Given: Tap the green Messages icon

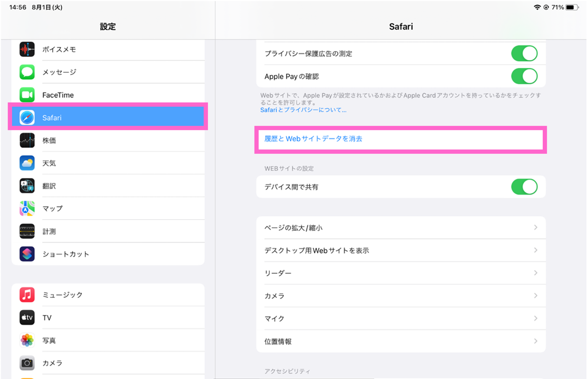Looking at the screenshot, I should pyautogui.click(x=27, y=72).
